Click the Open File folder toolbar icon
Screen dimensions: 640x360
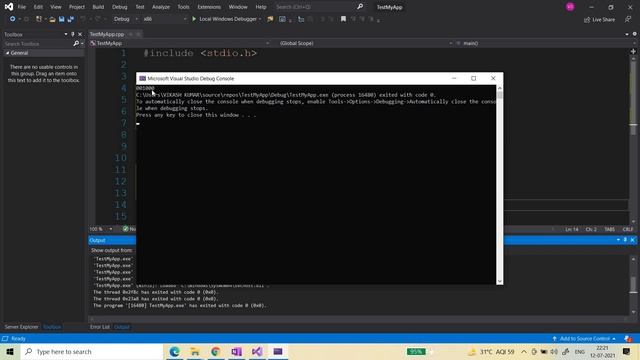pos(52,19)
